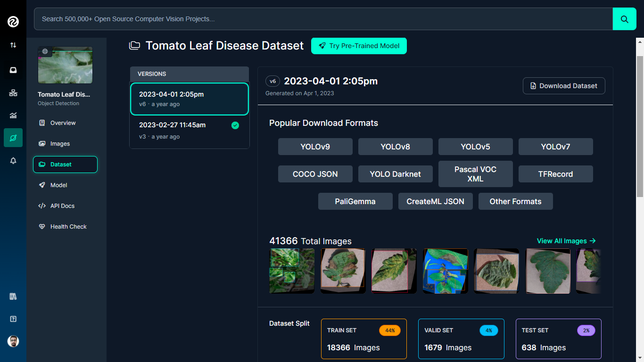Click the magnifier search button
644x362 pixels.
[624, 19]
